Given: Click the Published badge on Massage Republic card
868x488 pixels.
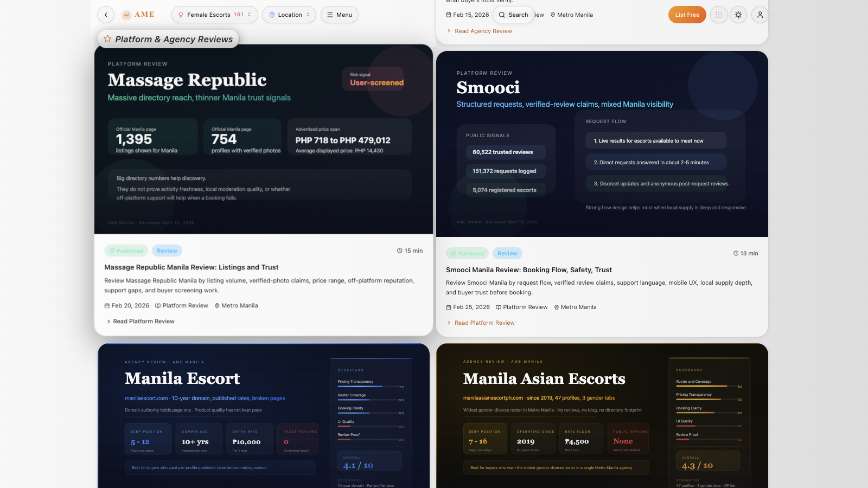Looking at the screenshot, I should (126, 251).
